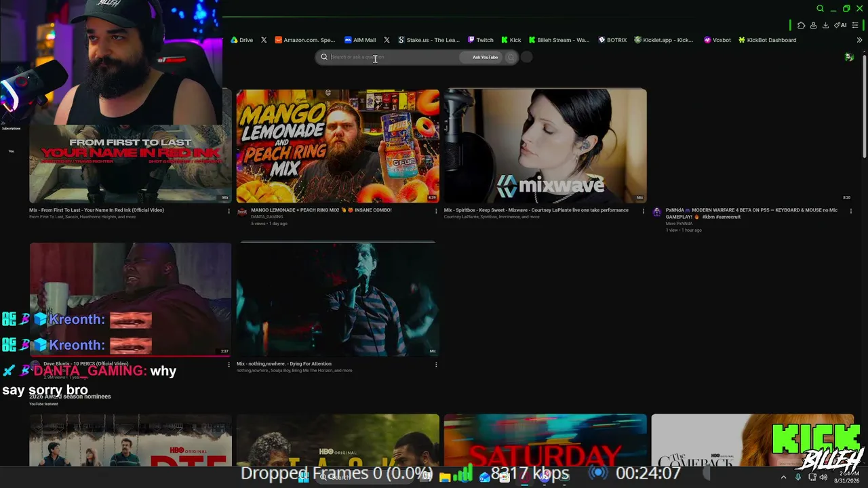Click the Modern Warfare 4 Beta video title
The image size is (868, 488).
pyautogui.click(x=751, y=213)
